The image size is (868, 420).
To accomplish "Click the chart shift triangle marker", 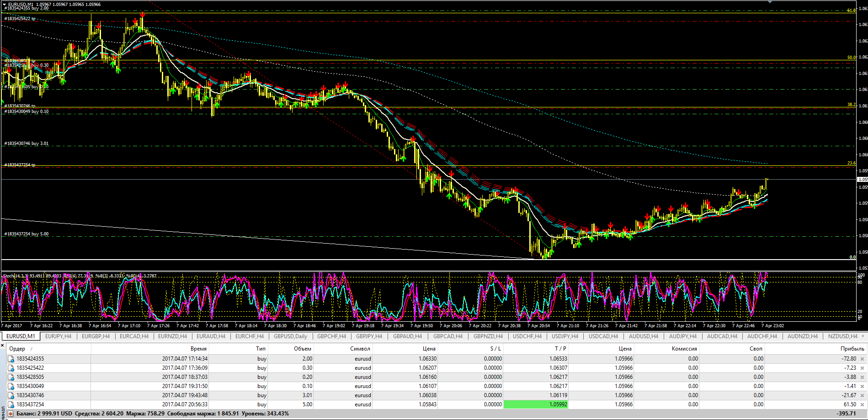I will coord(770,2).
